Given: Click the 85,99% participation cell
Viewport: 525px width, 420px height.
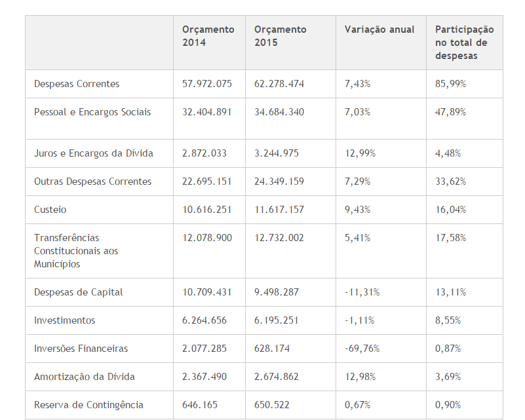Looking at the screenshot, I should (450, 84).
